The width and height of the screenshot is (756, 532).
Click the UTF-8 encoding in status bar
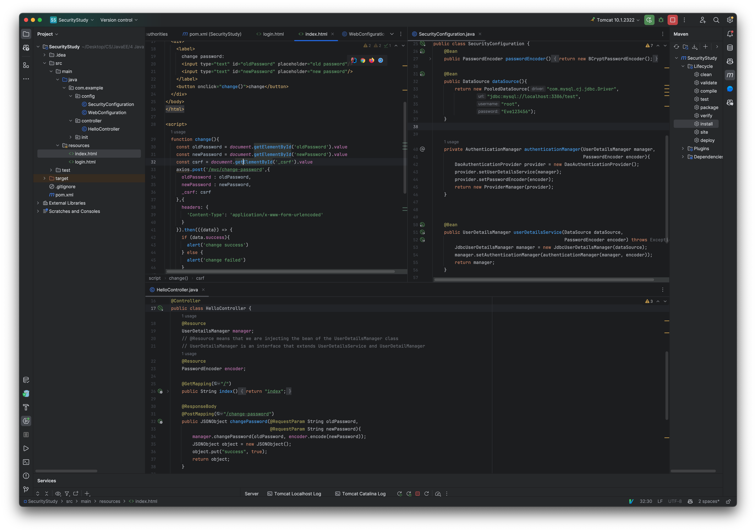click(675, 501)
